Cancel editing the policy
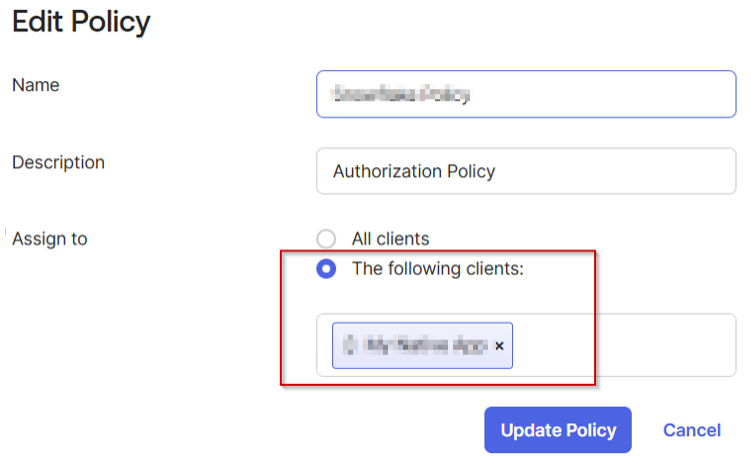The width and height of the screenshot is (751, 463). click(x=692, y=430)
